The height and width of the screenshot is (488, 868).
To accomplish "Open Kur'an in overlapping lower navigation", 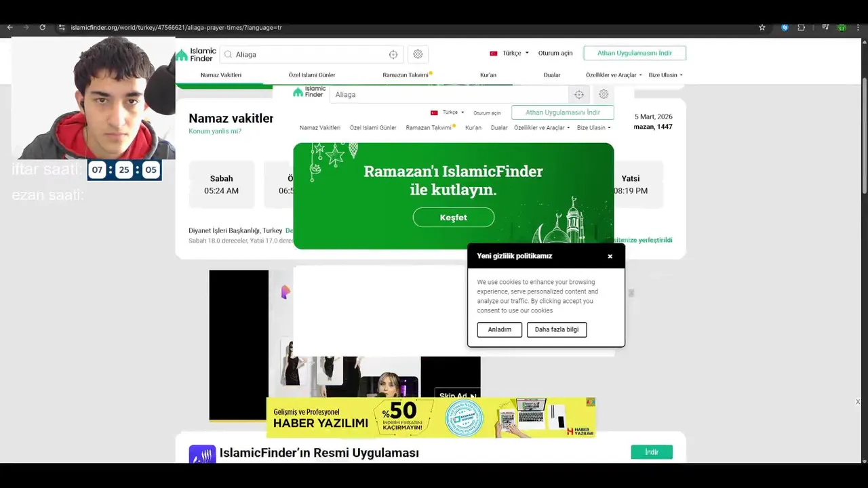I will coord(473,127).
